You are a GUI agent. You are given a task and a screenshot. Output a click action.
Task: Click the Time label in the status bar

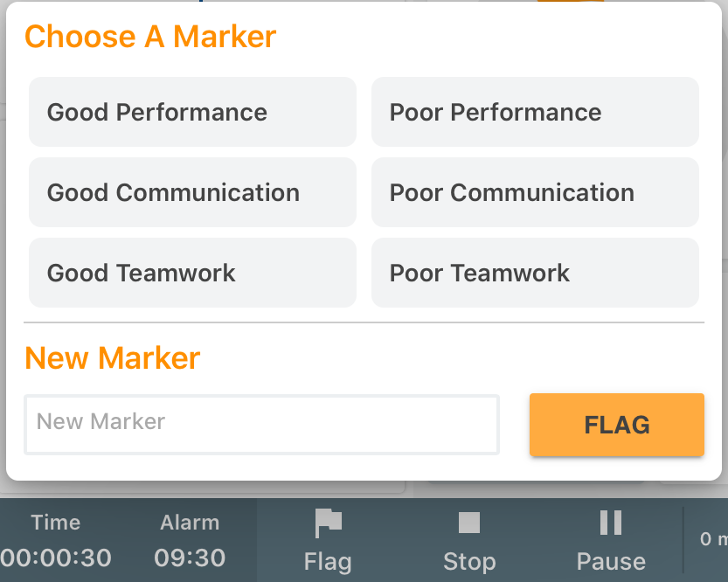click(x=55, y=522)
